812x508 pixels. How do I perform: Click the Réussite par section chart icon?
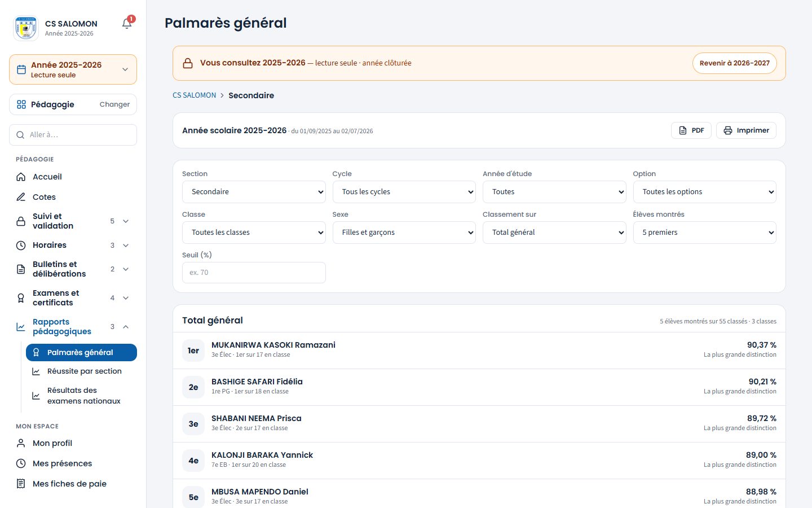point(36,371)
